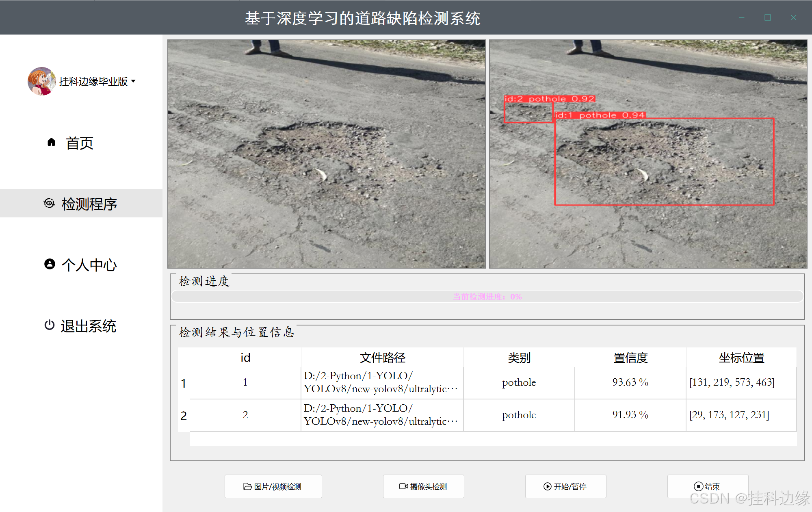Click camera icon on 摄像头检测 button
This screenshot has width=812, height=512.
pos(403,486)
